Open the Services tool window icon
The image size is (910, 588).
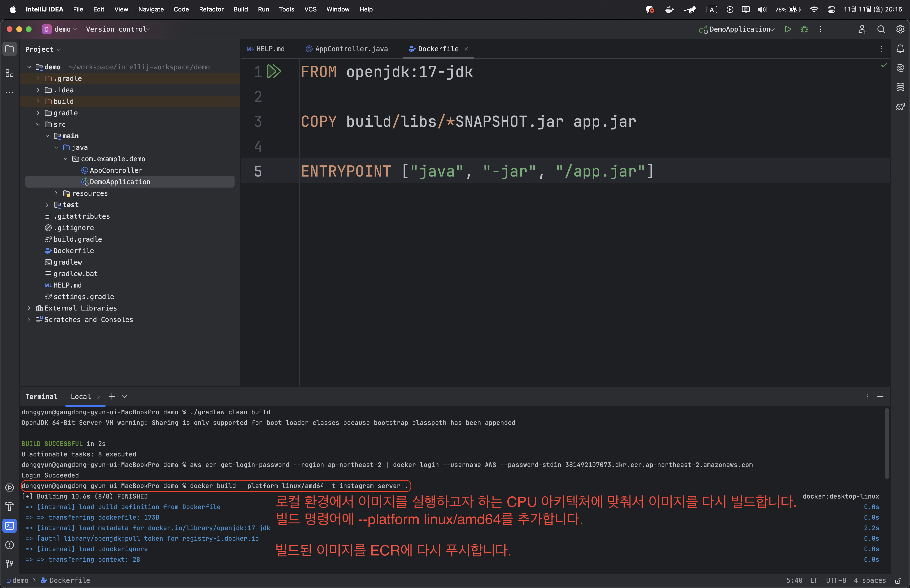click(x=10, y=488)
